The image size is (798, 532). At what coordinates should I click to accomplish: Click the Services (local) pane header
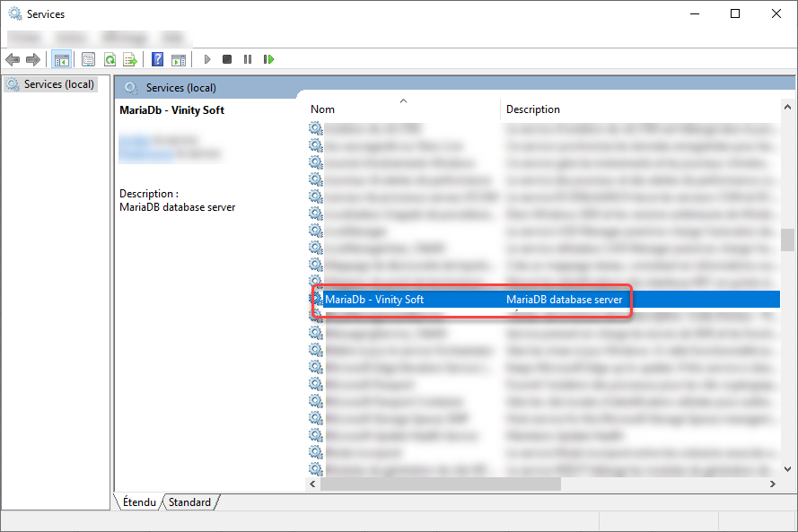click(x=181, y=88)
